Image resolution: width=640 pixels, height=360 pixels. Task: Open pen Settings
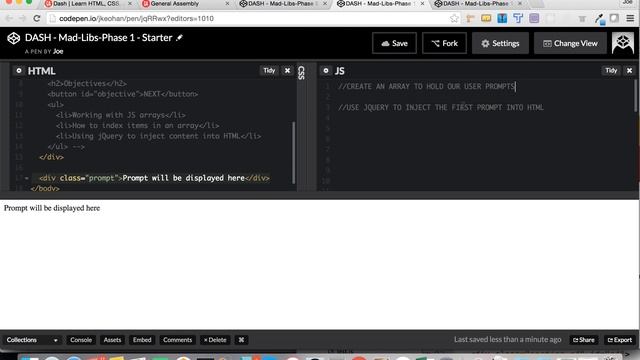[500, 43]
